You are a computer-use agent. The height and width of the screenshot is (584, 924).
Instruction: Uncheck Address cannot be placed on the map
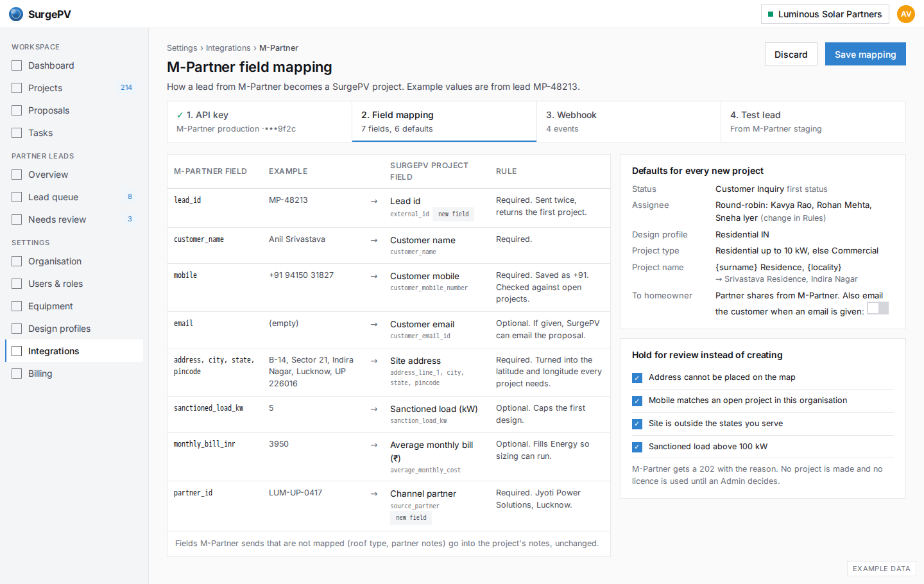point(637,378)
